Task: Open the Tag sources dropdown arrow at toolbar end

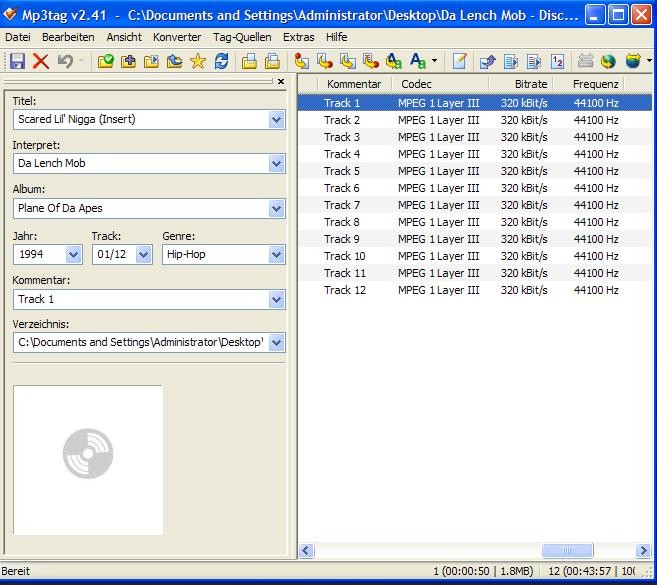Action: coord(649,61)
